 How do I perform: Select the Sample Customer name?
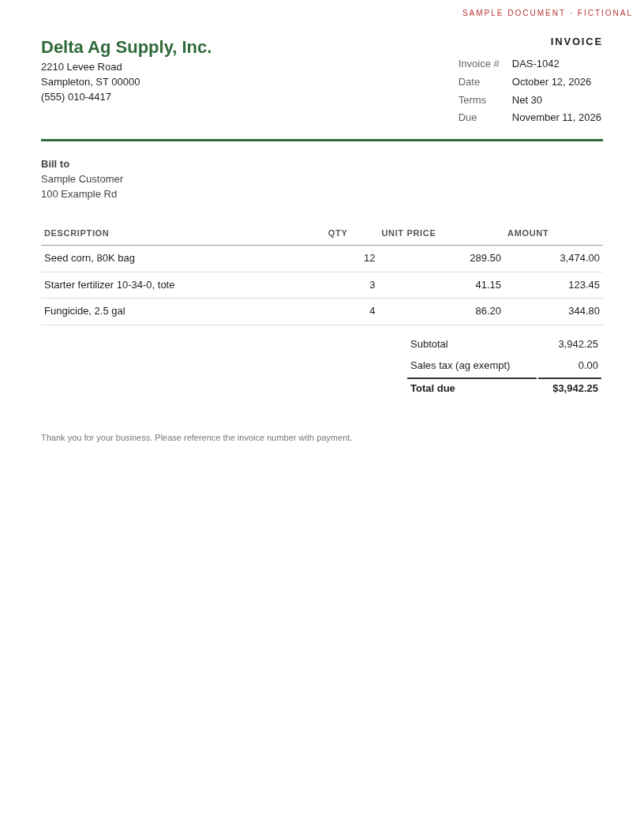coord(82,178)
